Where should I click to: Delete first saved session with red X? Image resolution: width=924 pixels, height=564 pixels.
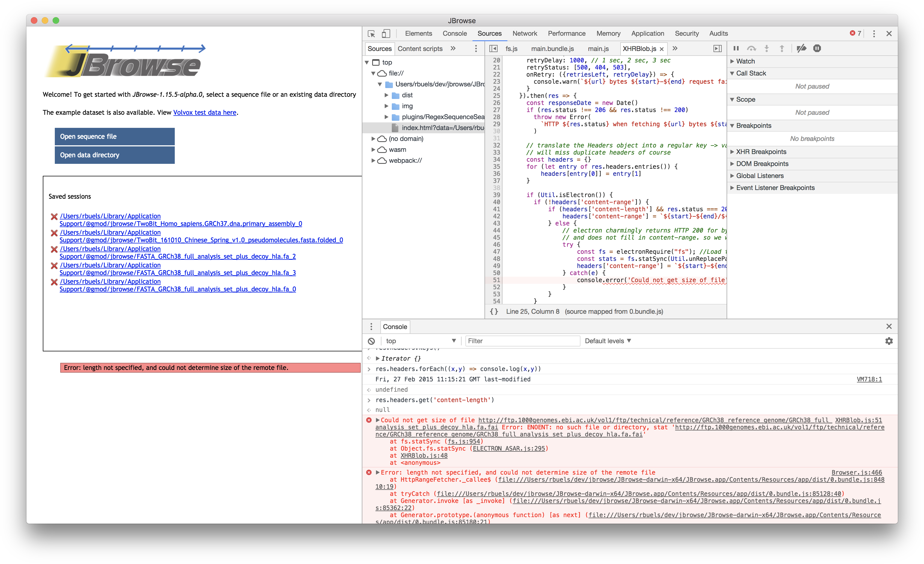tap(54, 217)
